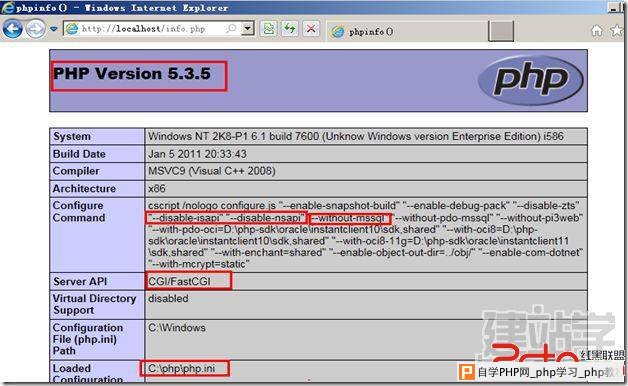Expand the address bar dropdown arrow

[248, 28]
